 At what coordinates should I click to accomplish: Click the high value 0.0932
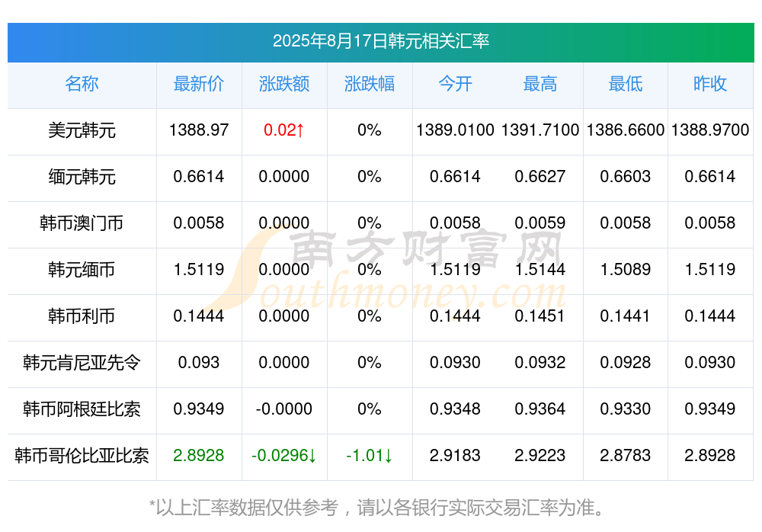pos(540,362)
